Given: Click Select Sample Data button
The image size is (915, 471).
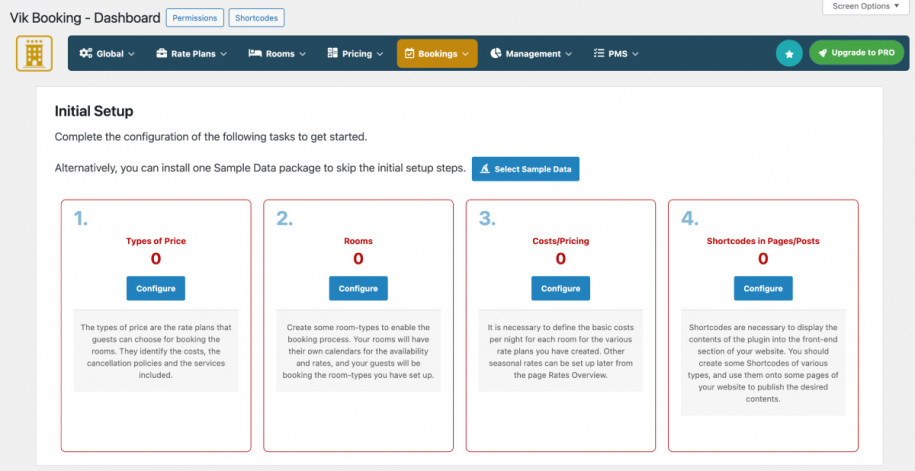Looking at the screenshot, I should tap(525, 169).
